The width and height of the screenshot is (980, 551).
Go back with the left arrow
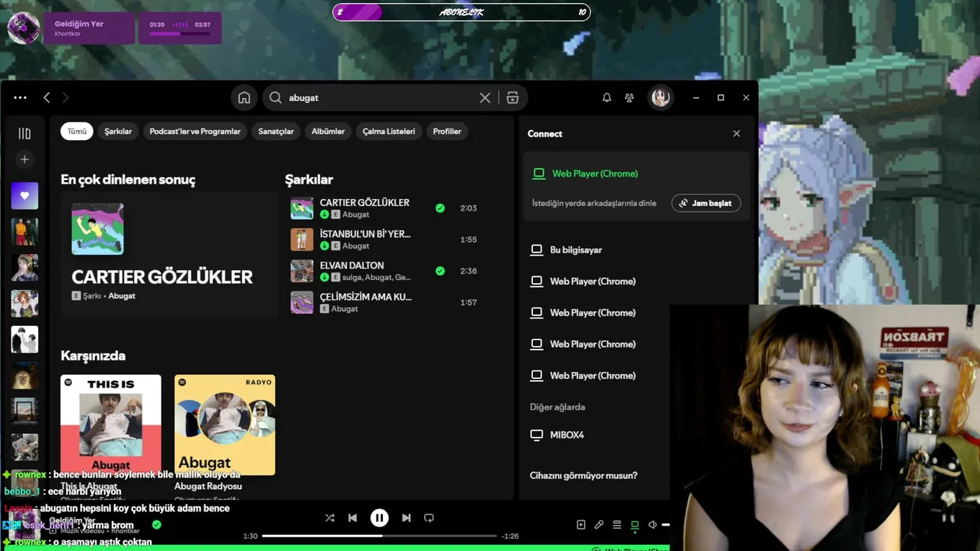(x=47, y=98)
